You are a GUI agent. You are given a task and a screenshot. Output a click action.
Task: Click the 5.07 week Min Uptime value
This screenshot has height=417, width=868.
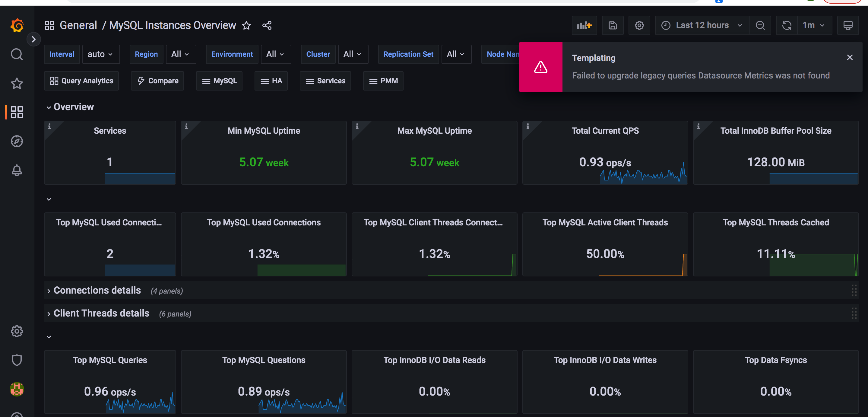click(x=264, y=162)
